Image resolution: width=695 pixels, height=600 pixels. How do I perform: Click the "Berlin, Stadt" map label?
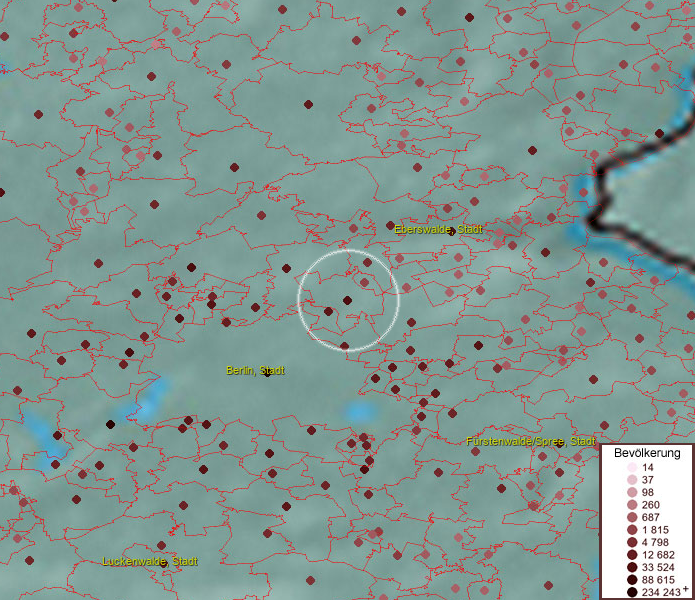click(x=254, y=371)
